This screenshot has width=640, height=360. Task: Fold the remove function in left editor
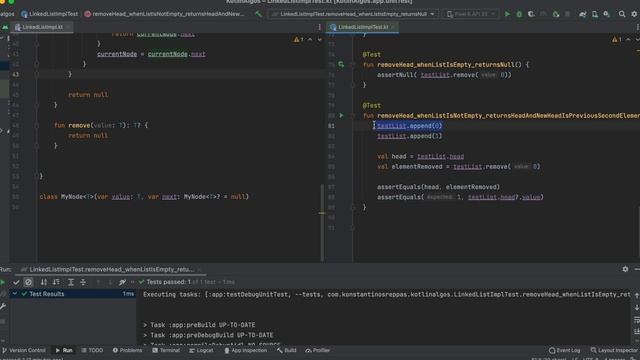click(x=37, y=125)
